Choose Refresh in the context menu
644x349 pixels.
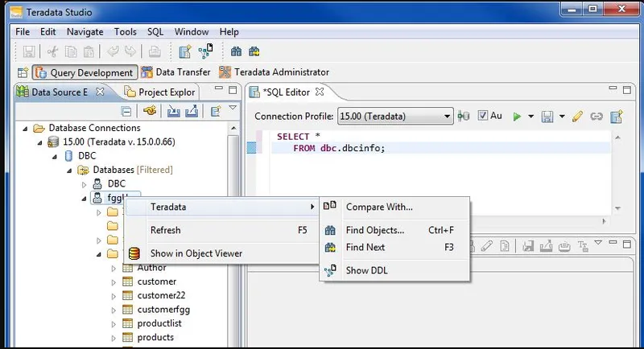click(222, 230)
